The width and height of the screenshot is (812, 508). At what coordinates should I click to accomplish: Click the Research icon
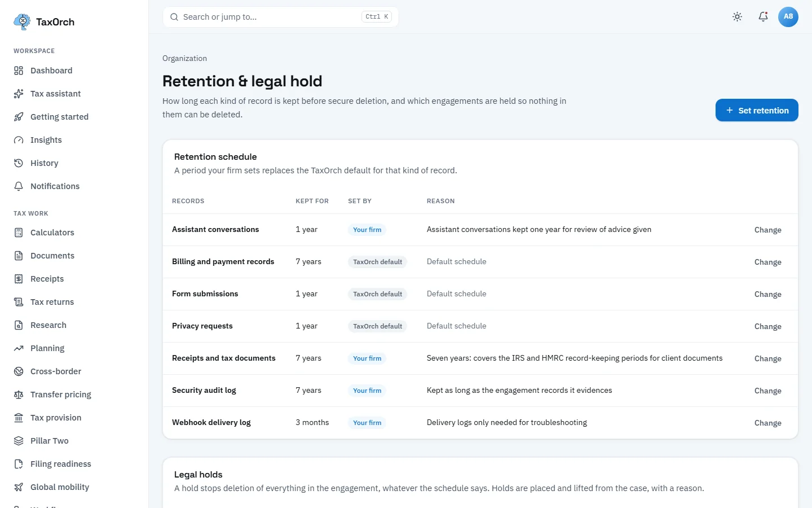click(19, 325)
